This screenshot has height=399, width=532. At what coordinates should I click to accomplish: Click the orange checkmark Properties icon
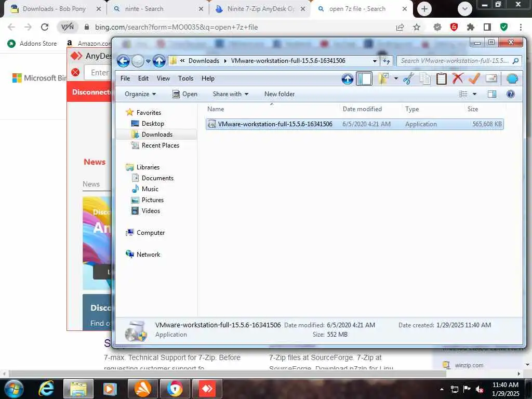(x=474, y=79)
